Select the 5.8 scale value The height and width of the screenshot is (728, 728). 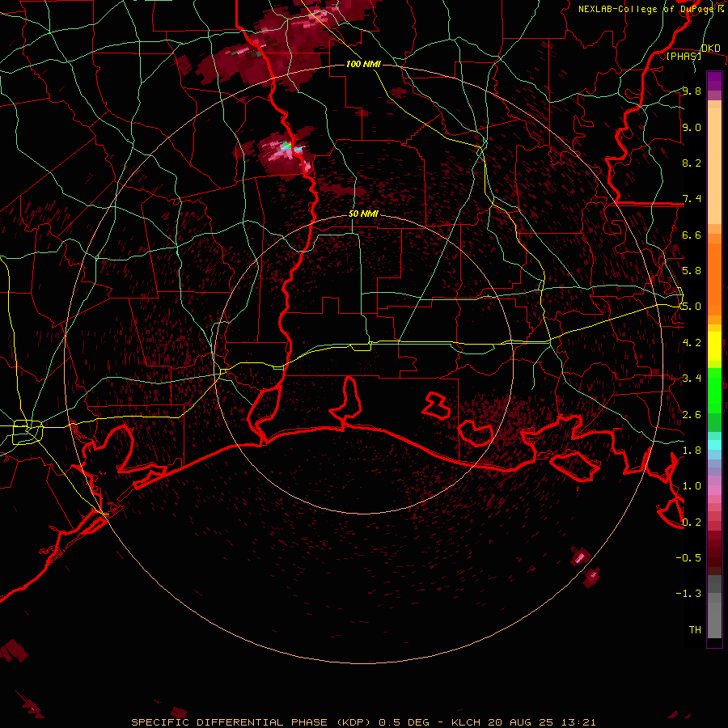click(692, 271)
